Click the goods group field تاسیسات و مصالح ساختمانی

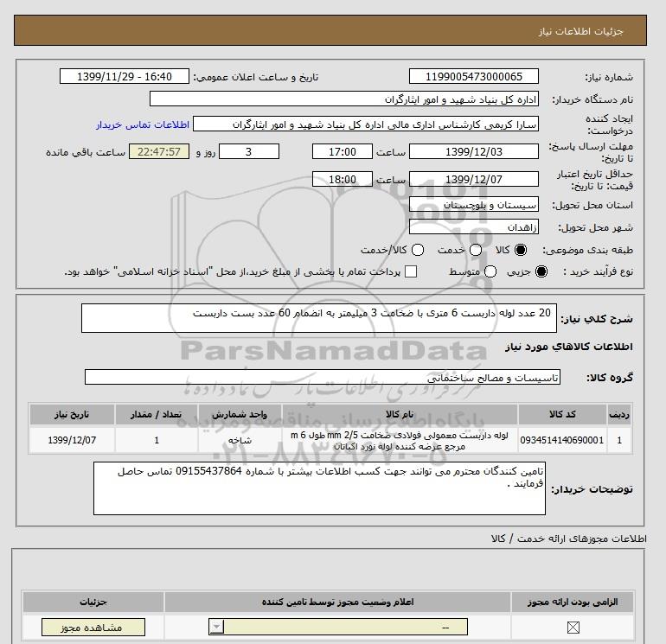[323, 377]
